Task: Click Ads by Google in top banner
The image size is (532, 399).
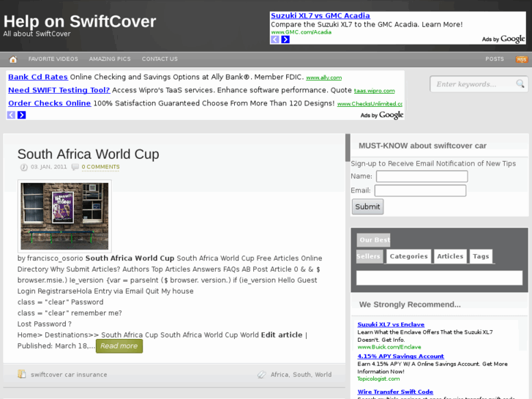Action: tap(503, 39)
